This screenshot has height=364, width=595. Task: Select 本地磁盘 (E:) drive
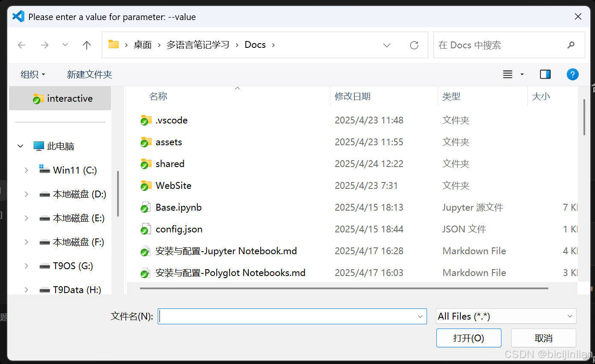(x=72, y=218)
